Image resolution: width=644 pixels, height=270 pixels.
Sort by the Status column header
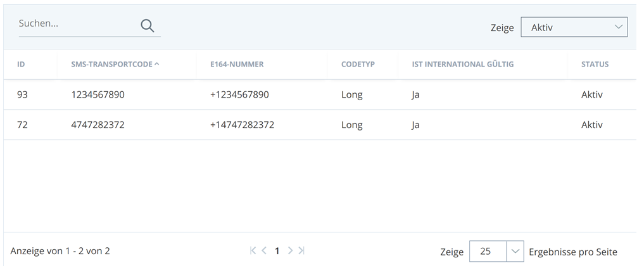click(x=595, y=64)
